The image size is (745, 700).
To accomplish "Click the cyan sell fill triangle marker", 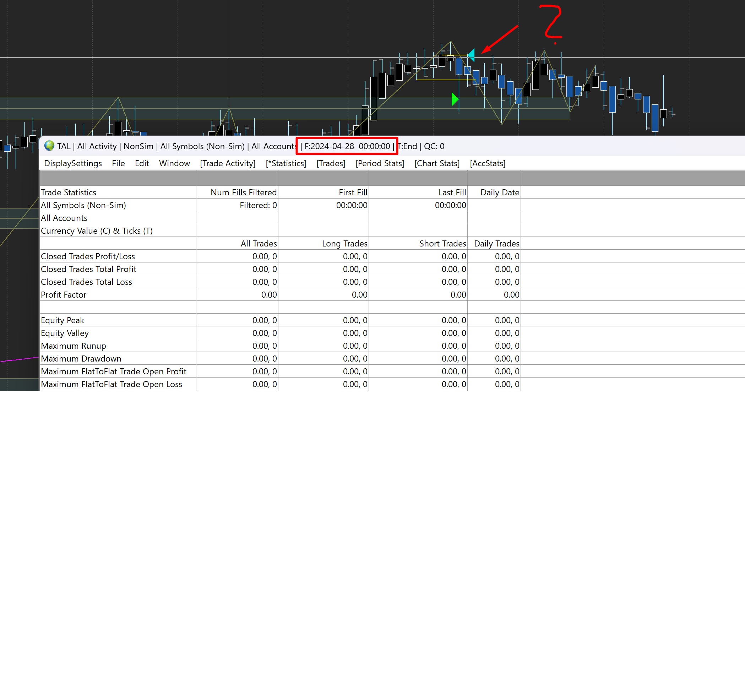I will (472, 55).
